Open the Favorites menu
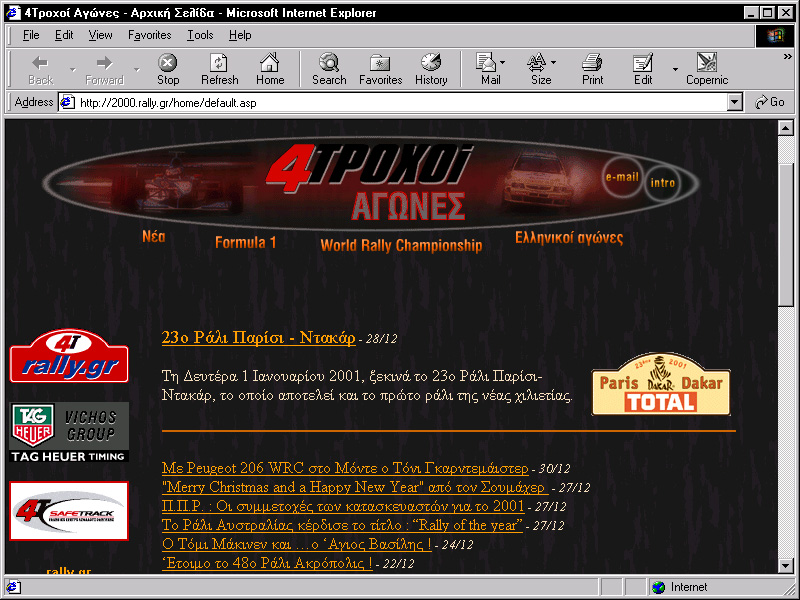 149,35
